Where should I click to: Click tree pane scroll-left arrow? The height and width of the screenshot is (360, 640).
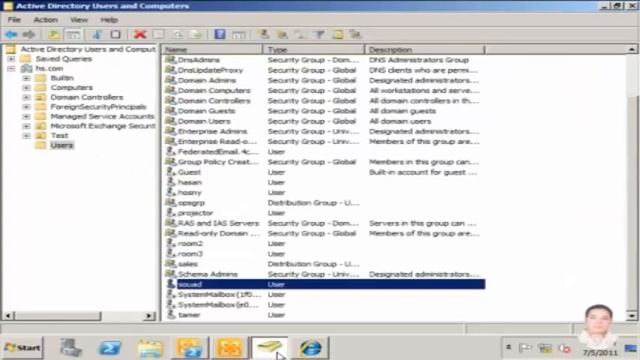[8, 316]
